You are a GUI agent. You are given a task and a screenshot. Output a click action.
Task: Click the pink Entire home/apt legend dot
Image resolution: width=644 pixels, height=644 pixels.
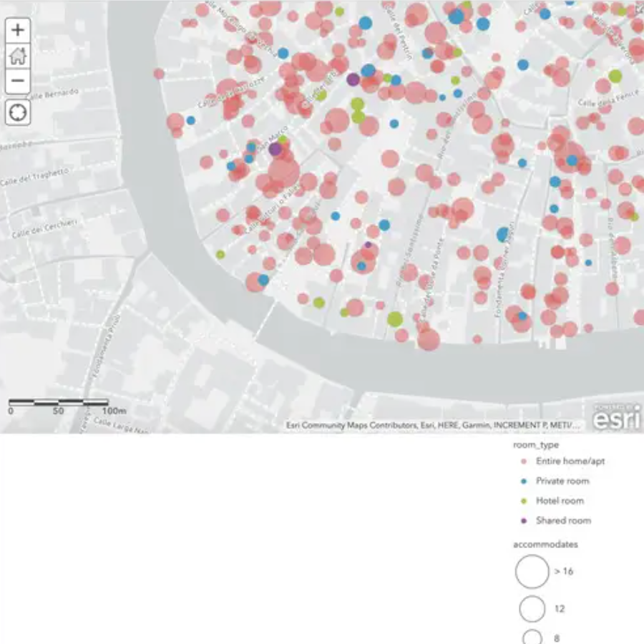click(x=523, y=462)
